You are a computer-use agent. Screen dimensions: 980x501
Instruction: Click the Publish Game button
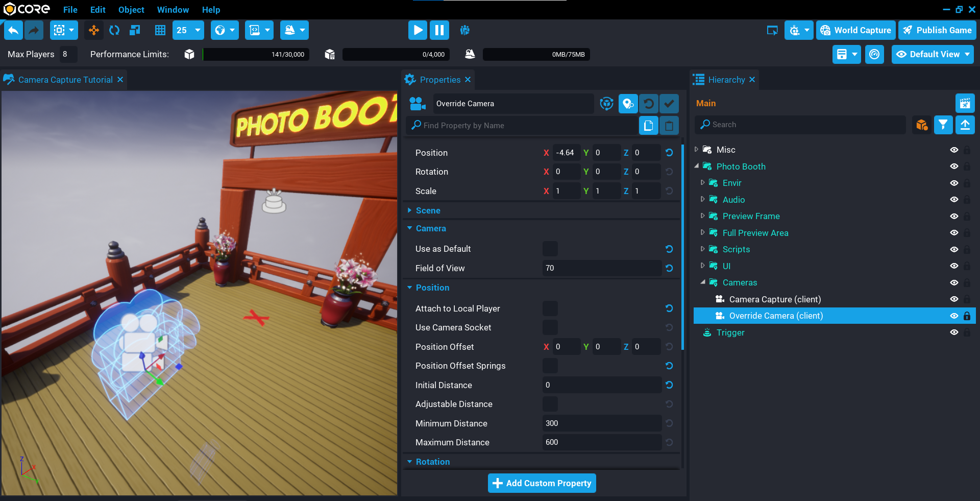[937, 30]
